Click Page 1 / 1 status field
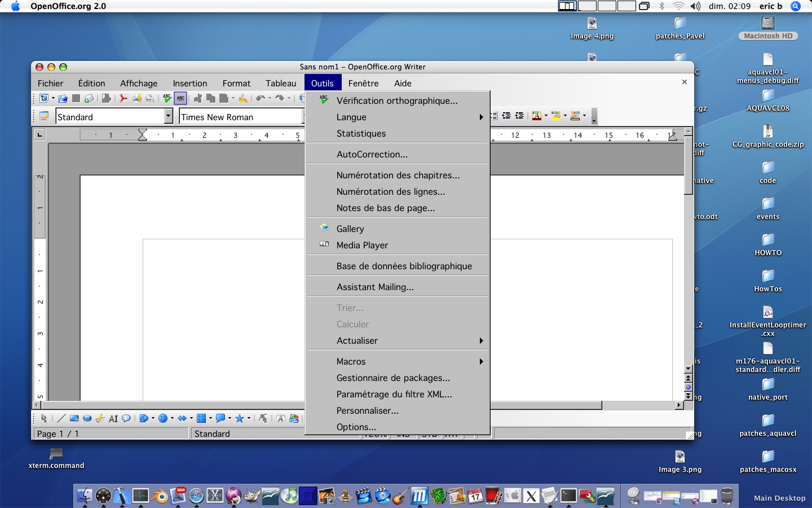 111,433
